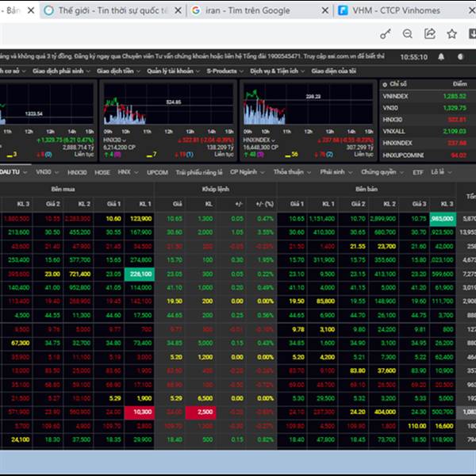476x476 pixels.
Task: Select the ETF tab
Action: [x=418, y=172]
